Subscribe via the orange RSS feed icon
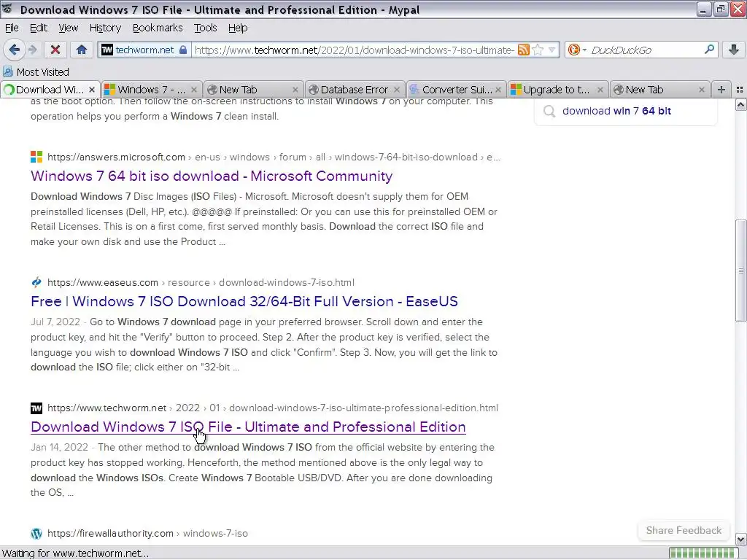The image size is (747, 560). click(x=524, y=50)
